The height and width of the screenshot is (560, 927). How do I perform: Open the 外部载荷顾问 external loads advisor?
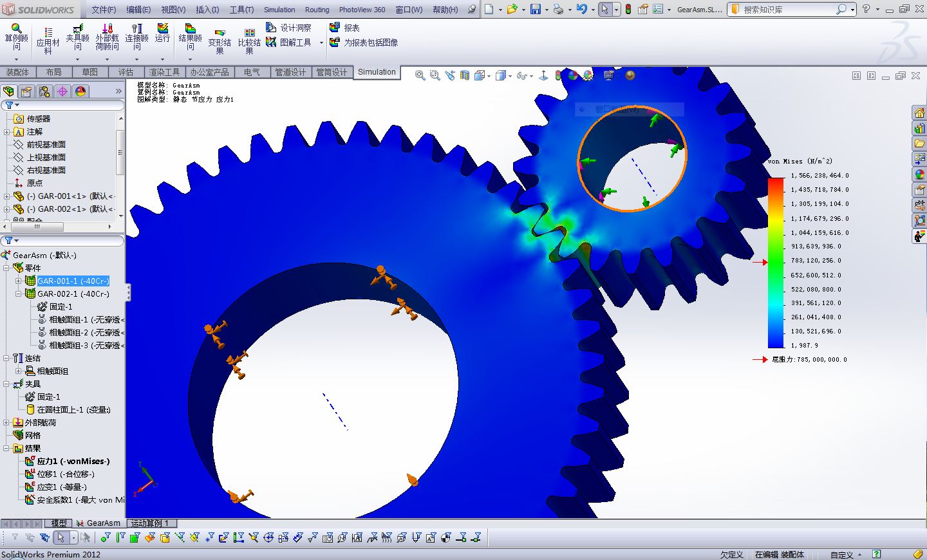tap(108, 37)
